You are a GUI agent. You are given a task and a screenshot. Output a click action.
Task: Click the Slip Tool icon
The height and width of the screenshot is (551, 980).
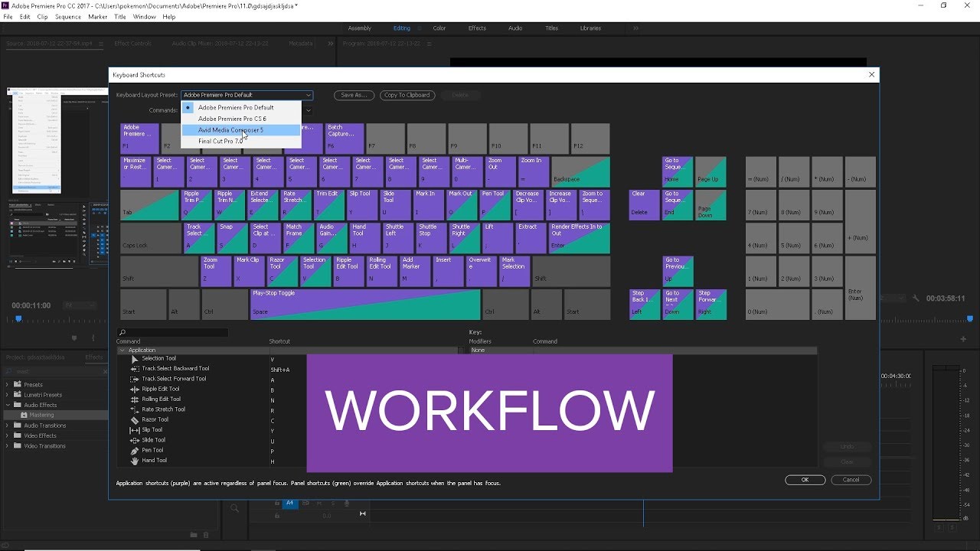tap(135, 429)
